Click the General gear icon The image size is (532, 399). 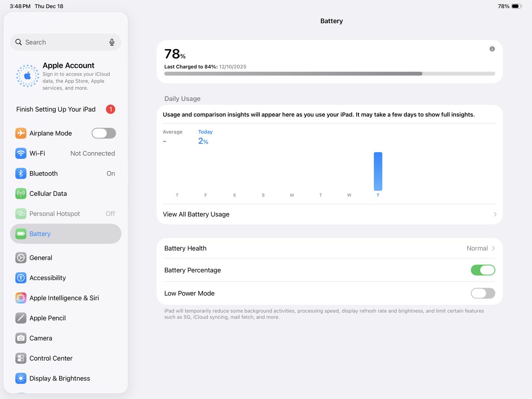(x=21, y=258)
